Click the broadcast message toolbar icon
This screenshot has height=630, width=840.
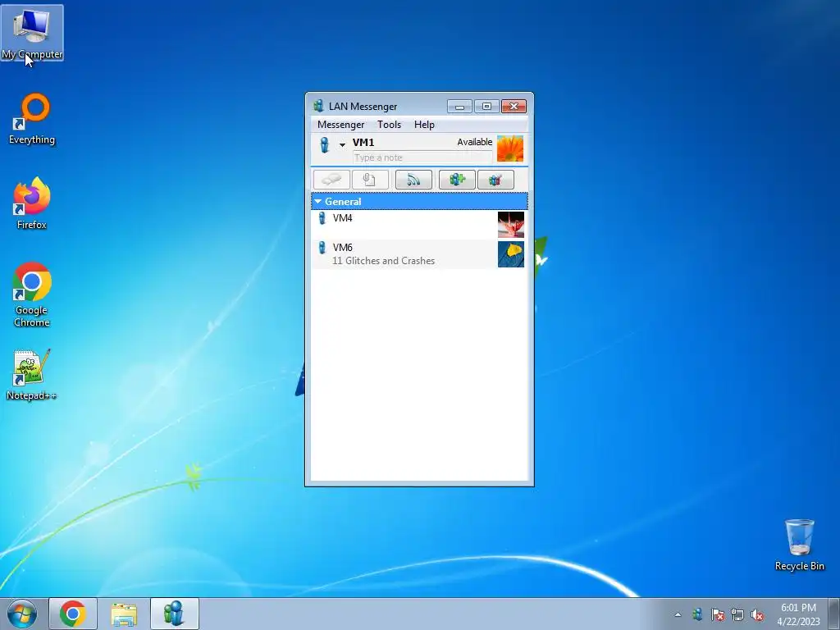[413, 180]
